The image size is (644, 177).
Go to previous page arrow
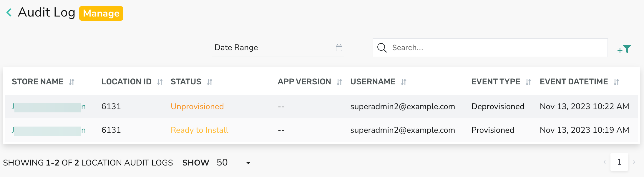pos(605,162)
